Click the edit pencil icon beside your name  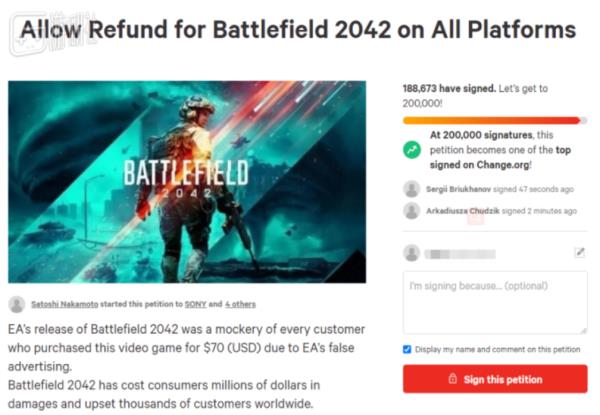[580, 253]
